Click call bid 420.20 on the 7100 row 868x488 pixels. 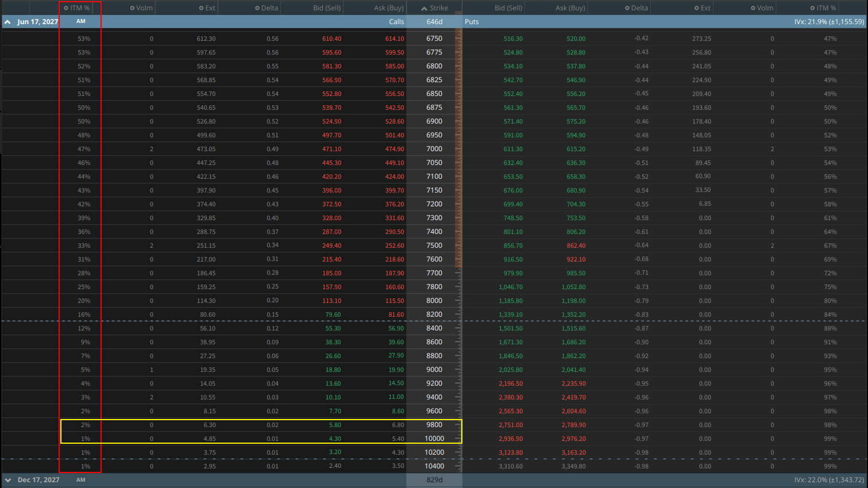tap(331, 176)
